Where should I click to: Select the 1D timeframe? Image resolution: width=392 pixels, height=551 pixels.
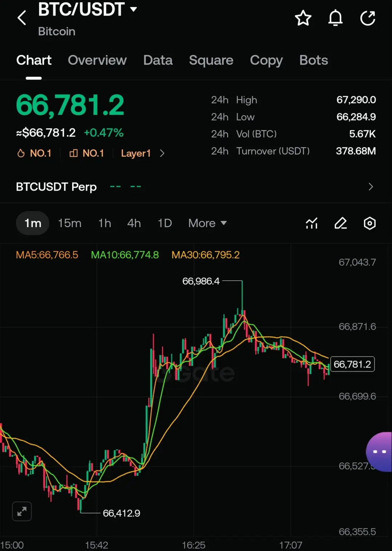[x=165, y=223]
